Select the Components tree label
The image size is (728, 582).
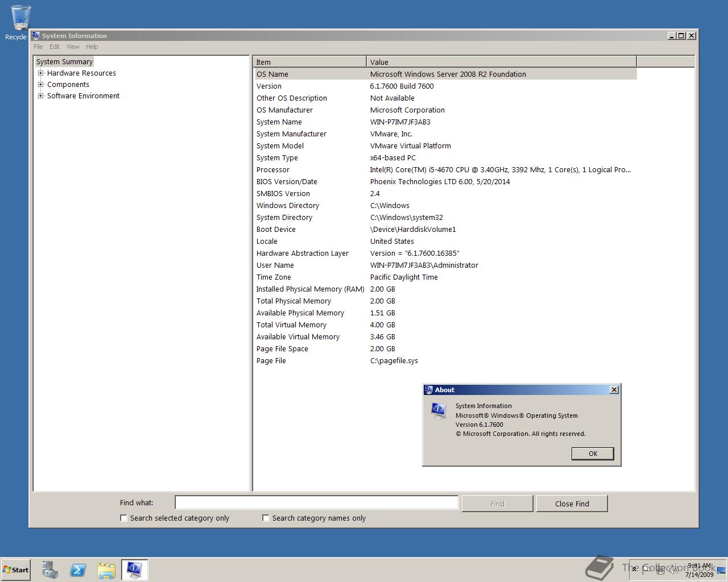click(68, 84)
